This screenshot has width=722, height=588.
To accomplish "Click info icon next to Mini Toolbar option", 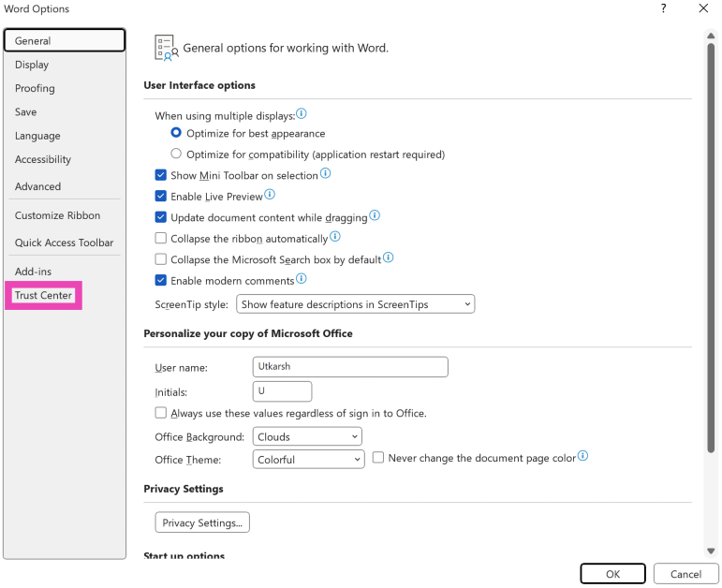I will click(326, 174).
